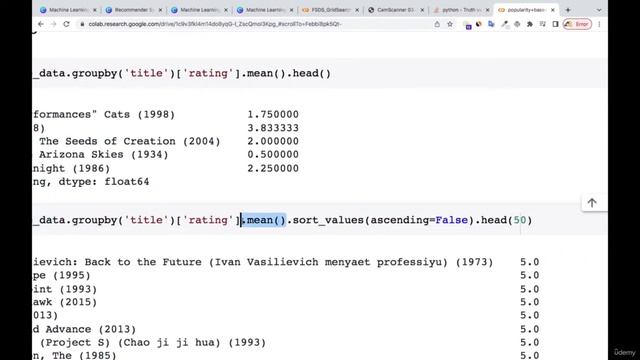640x360 pixels.
Task: Click the scroll-to-top up arrow button
Action: pyautogui.click(x=592, y=203)
